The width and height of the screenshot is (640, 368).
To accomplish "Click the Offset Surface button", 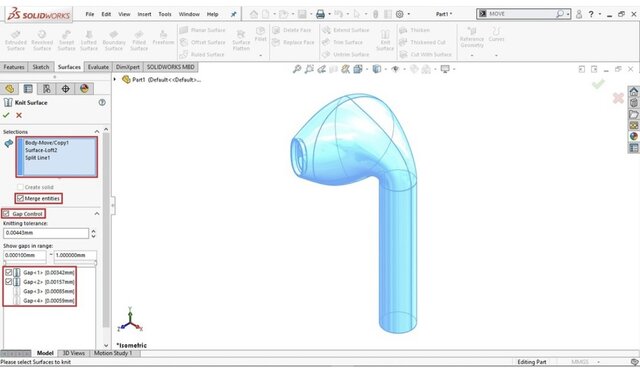I will point(202,42).
